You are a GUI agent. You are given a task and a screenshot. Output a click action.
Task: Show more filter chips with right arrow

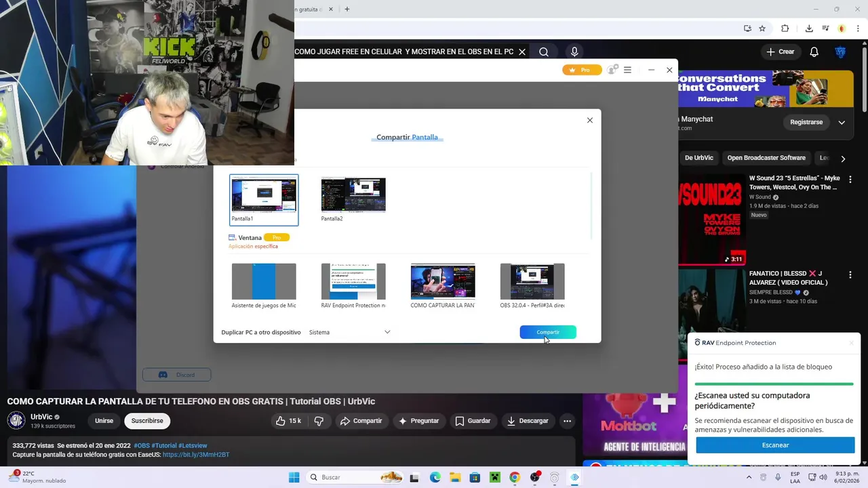coord(843,159)
